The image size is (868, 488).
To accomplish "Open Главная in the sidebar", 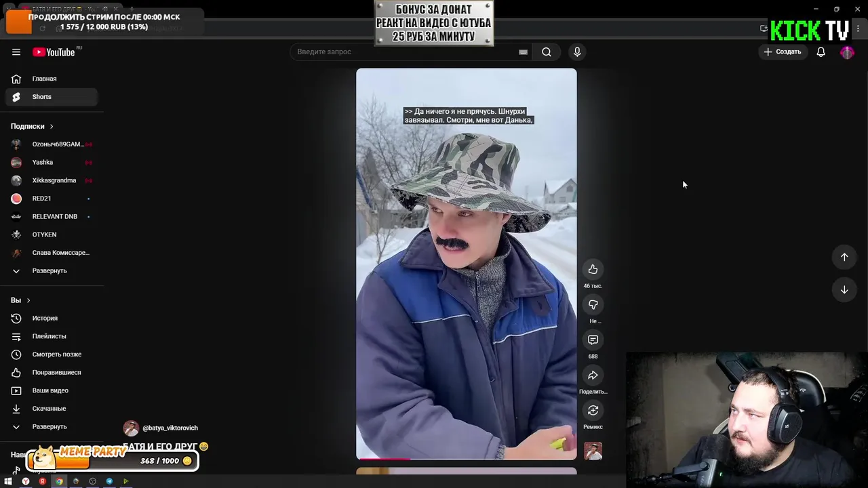I will (52, 79).
